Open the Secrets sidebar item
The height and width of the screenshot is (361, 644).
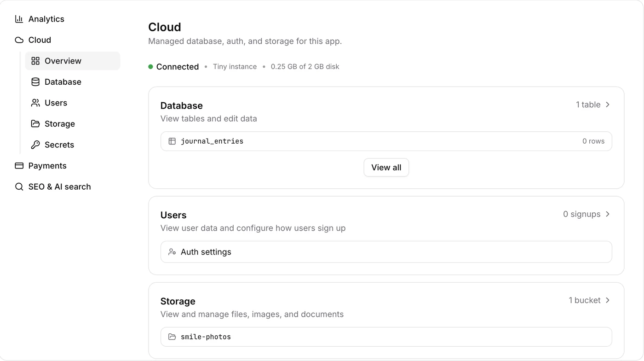[73, 145]
